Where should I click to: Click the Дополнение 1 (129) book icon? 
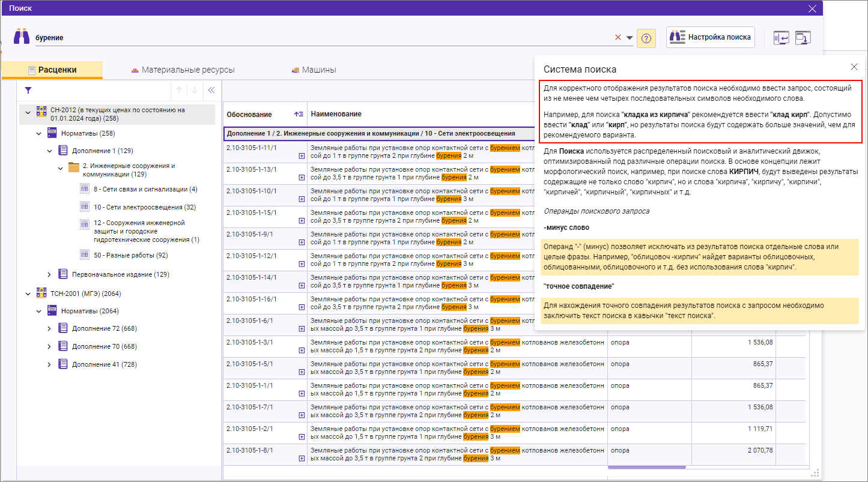coord(63,150)
